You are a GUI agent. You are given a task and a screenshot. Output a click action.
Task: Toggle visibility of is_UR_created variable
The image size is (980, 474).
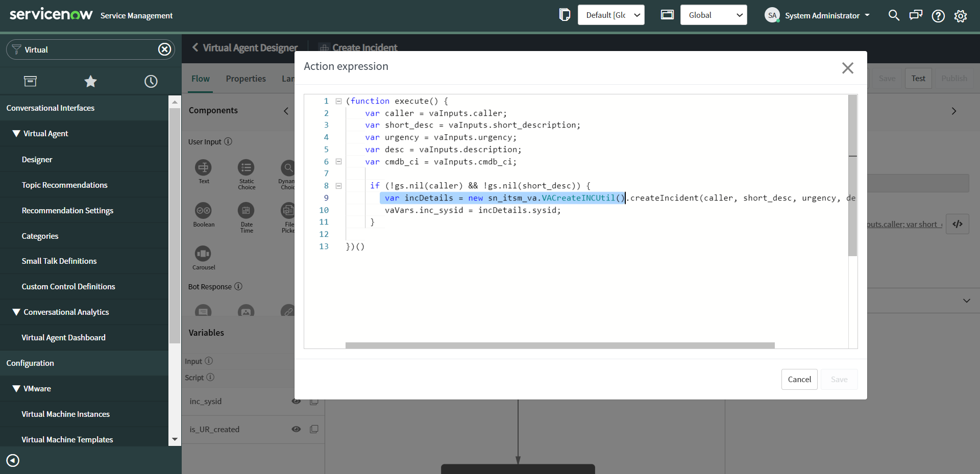click(296, 429)
